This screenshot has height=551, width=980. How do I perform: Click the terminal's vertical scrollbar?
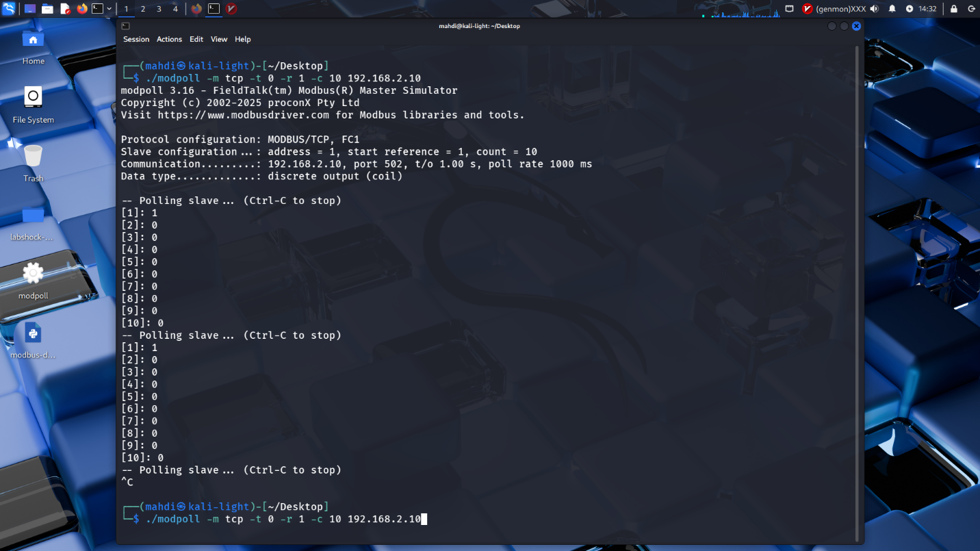pyautogui.click(x=857, y=274)
